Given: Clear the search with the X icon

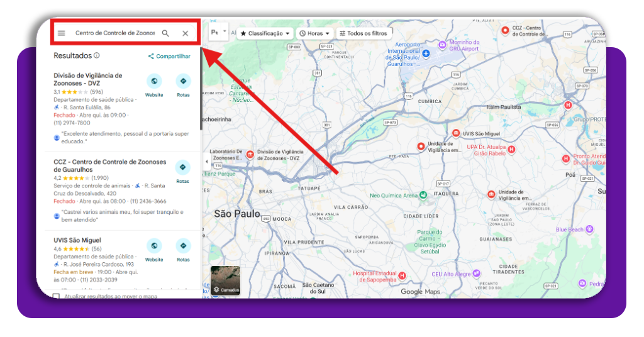Looking at the screenshot, I should (x=186, y=33).
